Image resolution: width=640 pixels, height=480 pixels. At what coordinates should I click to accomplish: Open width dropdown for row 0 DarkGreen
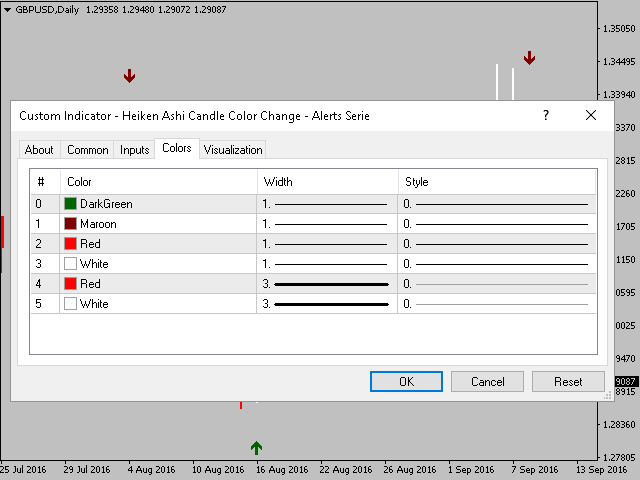(327, 204)
